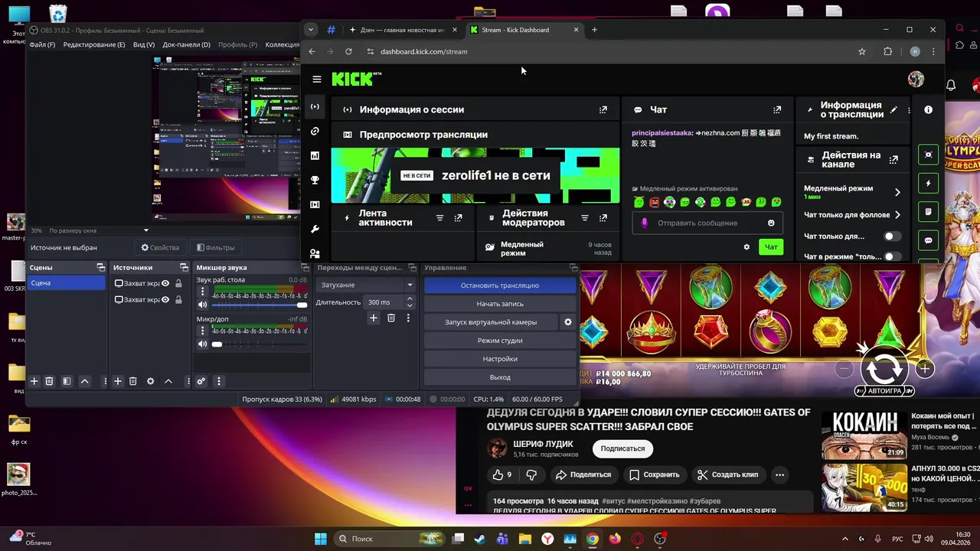Viewport: 980px width, 551px height.
Task: Open chat settings gear icon
Action: click(x=746, y=246)
